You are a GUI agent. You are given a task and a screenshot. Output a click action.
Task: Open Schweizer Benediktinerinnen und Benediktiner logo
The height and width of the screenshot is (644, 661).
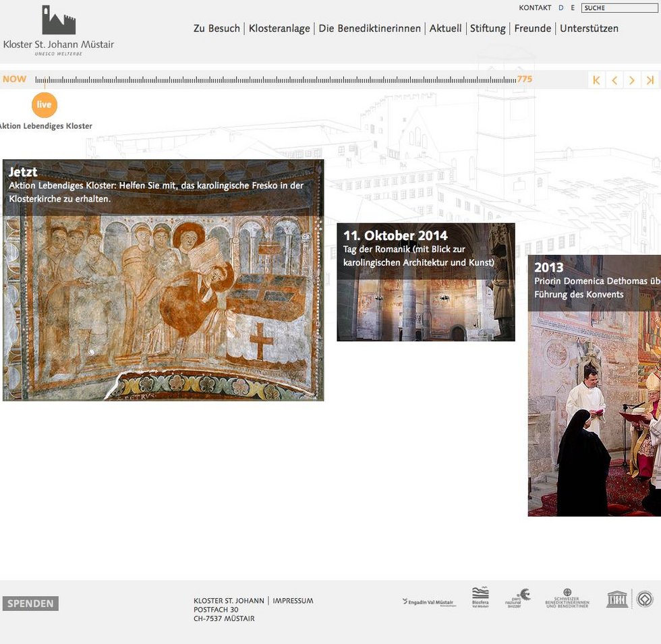[567, 599]
